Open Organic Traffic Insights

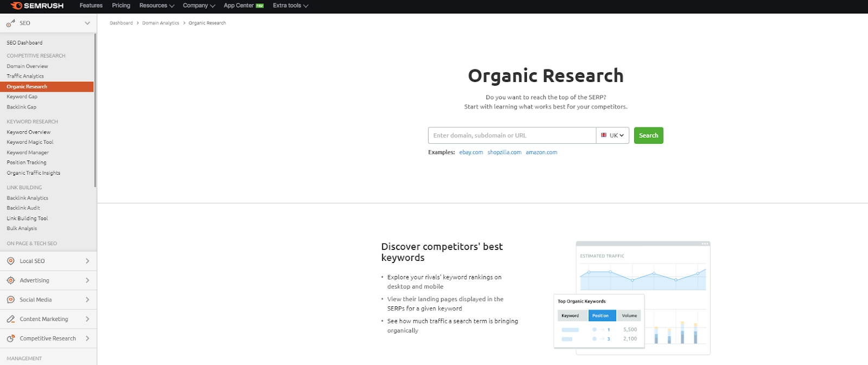[x=34, y=173]
